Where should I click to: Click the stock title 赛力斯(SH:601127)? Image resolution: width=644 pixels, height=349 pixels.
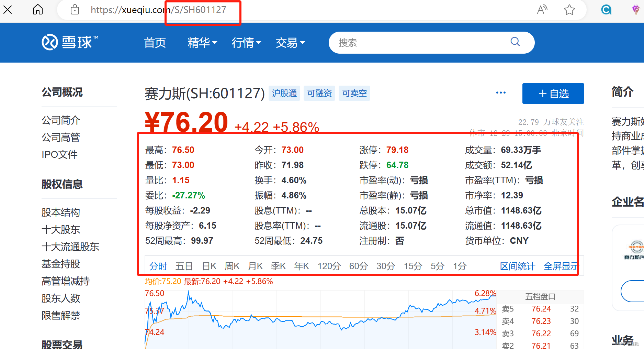click(x=205, y=93)
